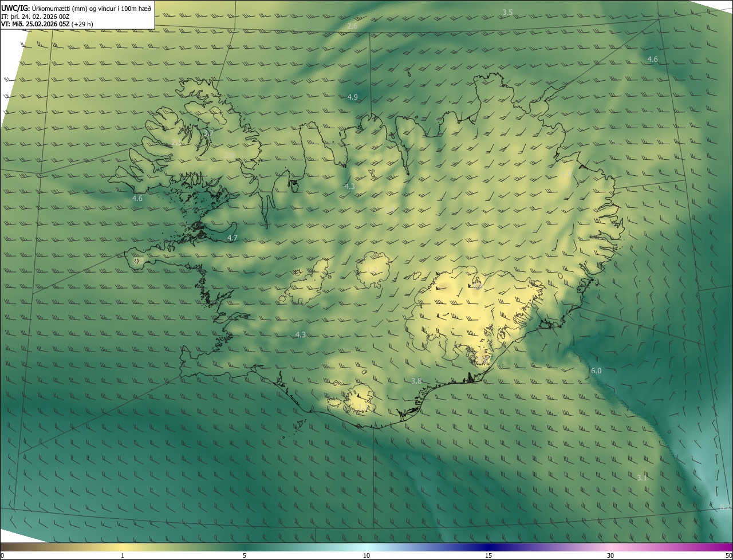
Task: Click the 4.7 value label in Breiðafjörður
Action: click(232, 238)
